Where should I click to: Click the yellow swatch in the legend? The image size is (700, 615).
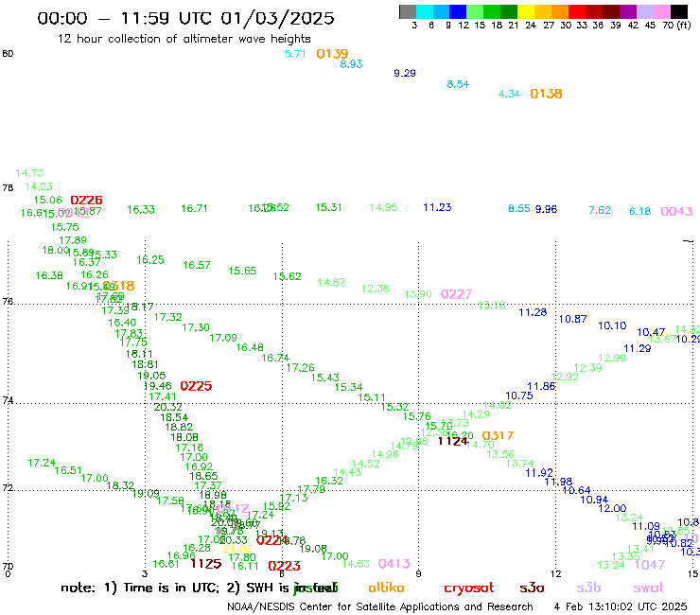click(526, 11)
